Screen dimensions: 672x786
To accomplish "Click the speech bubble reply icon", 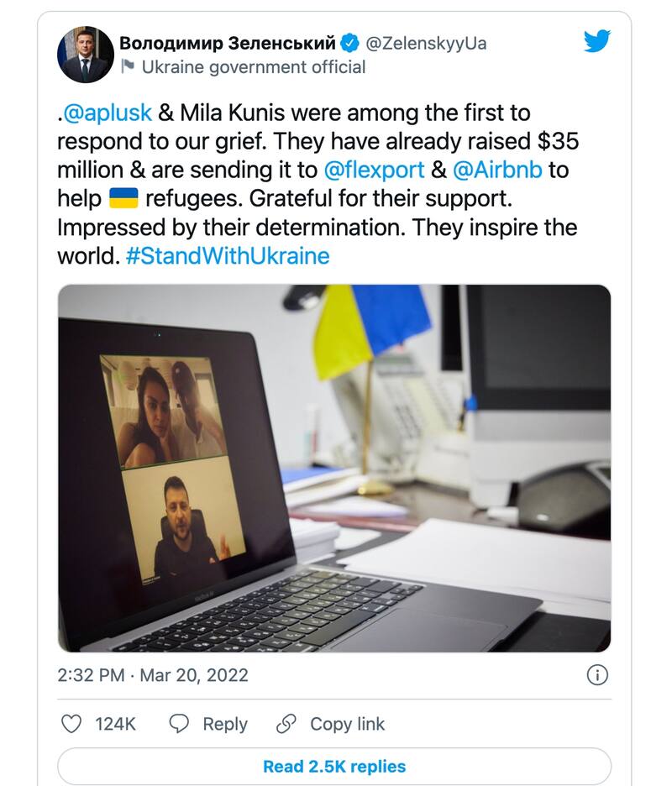I will 179,724.
